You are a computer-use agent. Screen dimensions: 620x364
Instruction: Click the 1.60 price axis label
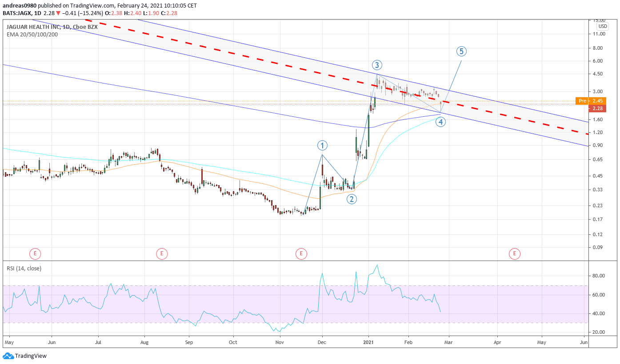pyautogui.click(x=597, y=119)
